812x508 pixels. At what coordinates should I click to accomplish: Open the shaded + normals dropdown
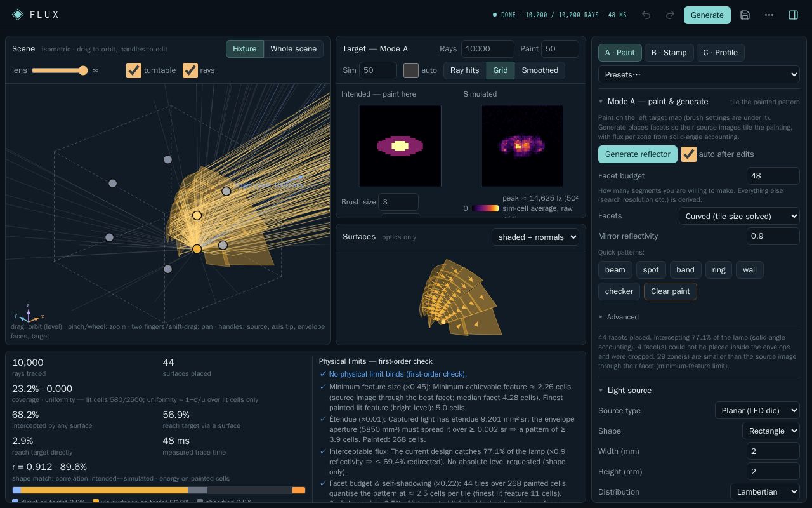(535, 237)
